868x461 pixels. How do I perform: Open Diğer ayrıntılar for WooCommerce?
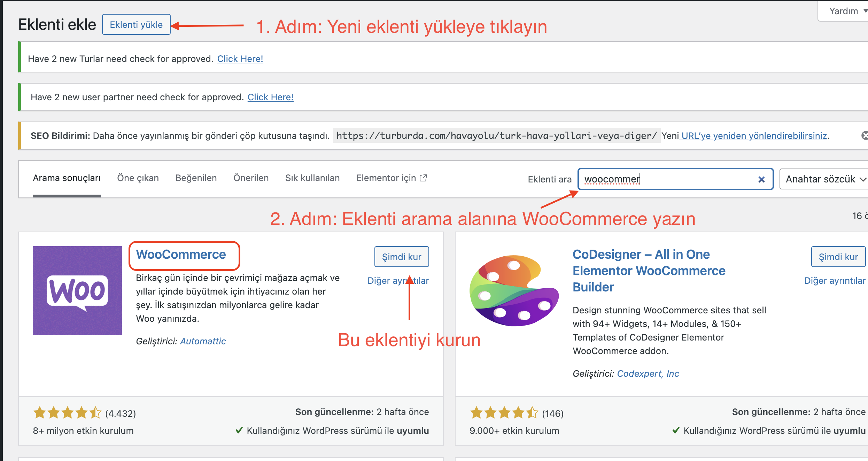398,281
